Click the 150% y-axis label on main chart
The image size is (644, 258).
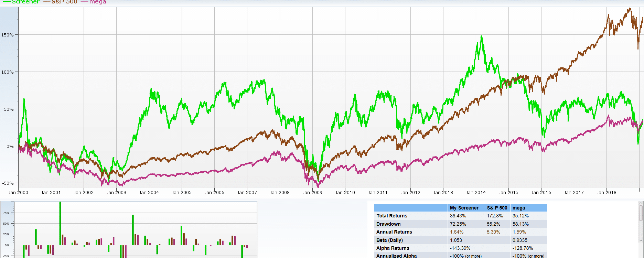click(8, 35)
